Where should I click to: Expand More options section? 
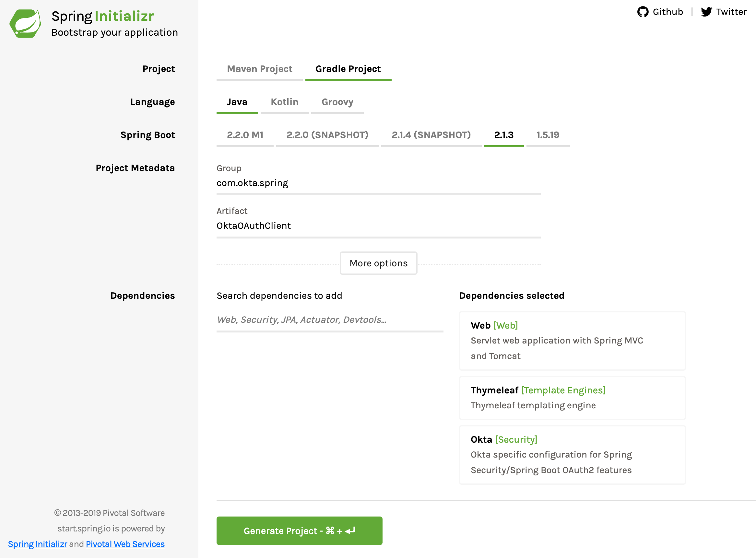(378, 263)
